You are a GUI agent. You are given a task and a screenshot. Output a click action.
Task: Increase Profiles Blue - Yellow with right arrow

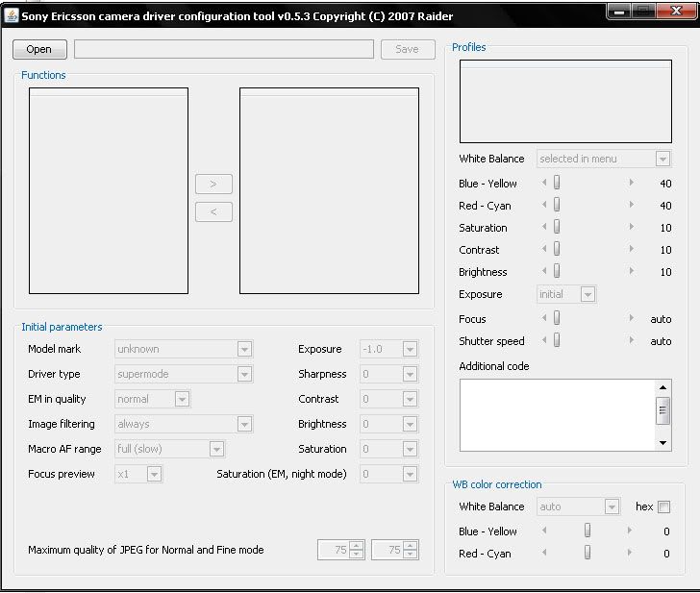[x=631, y=182]
